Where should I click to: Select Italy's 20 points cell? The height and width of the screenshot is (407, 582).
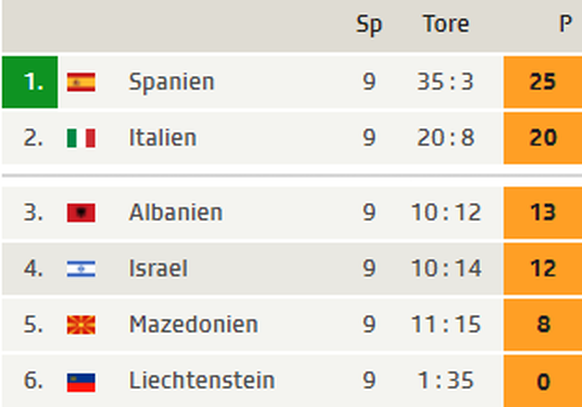click(x=543, y=138)
